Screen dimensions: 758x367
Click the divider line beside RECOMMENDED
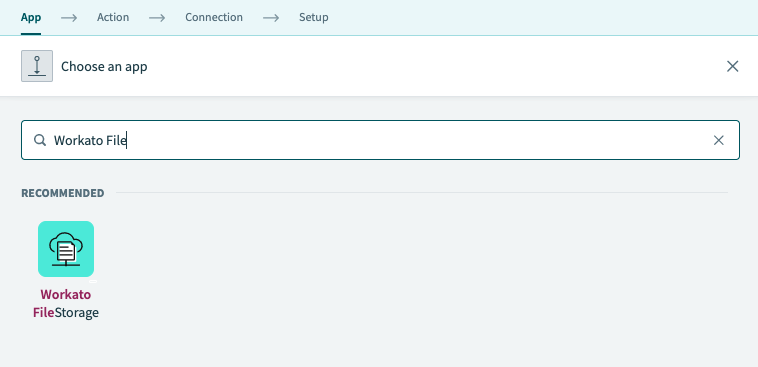tap(422, 192)
